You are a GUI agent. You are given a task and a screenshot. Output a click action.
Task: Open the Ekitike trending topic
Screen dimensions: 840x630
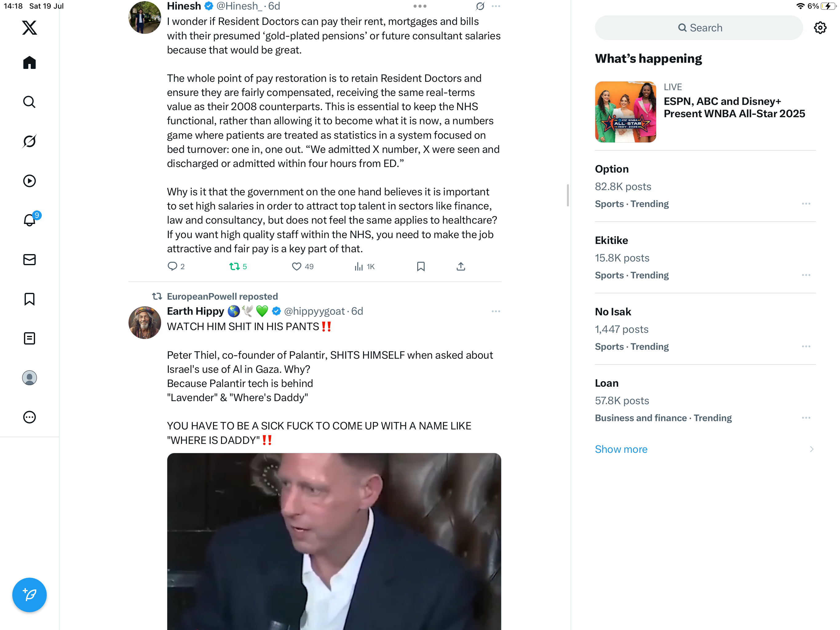coord(705,257)
